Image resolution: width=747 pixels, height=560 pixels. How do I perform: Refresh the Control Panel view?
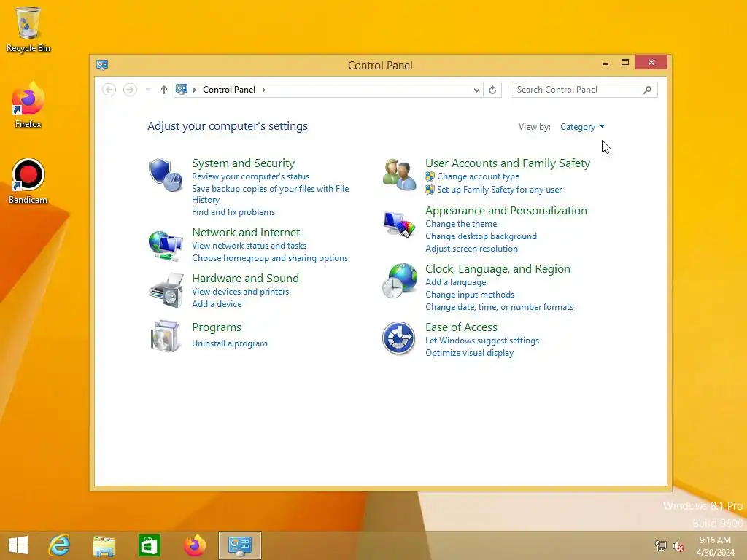tap(492, 90)
